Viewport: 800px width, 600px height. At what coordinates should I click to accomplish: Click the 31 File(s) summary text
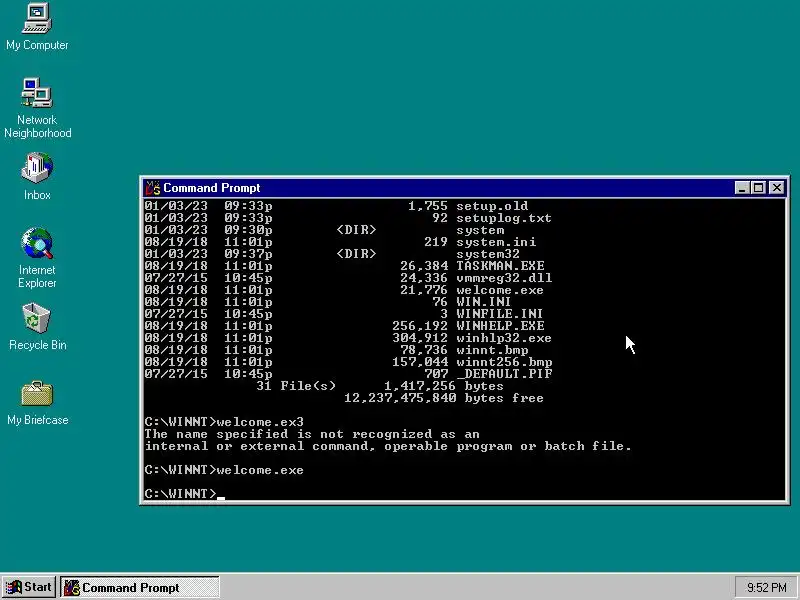pos(296,386)
